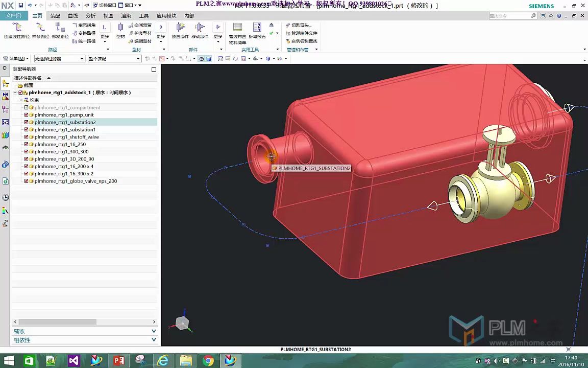Enable the plmhome_rtg1_compartment checkbox
Screen dimensions: 588x368
click(27, 108)
